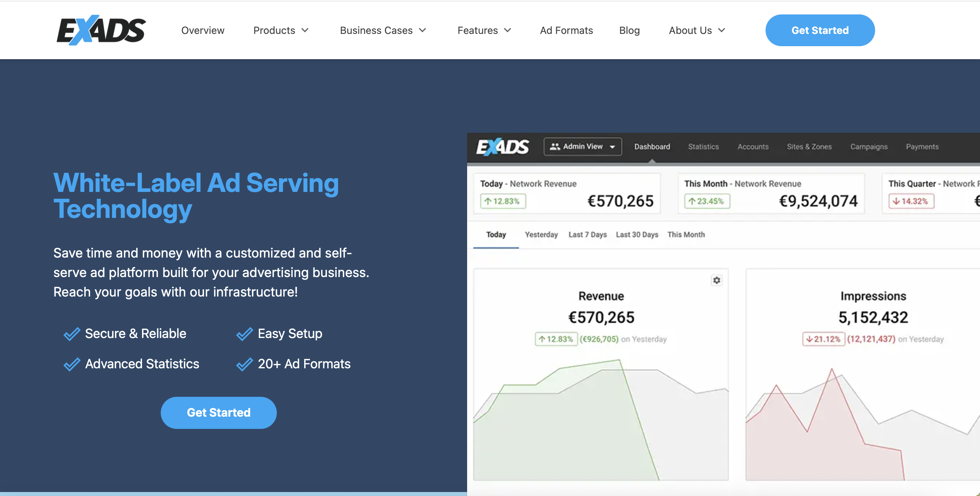Click checkmark icon beside 20+ Ad Formats

coord(245,364)
